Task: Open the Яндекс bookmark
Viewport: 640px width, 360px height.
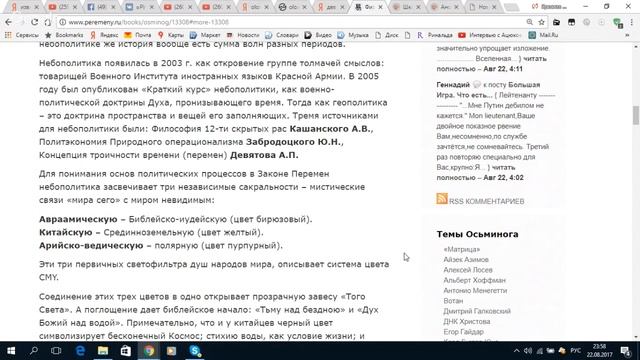Action: click(x=104, y=35)
